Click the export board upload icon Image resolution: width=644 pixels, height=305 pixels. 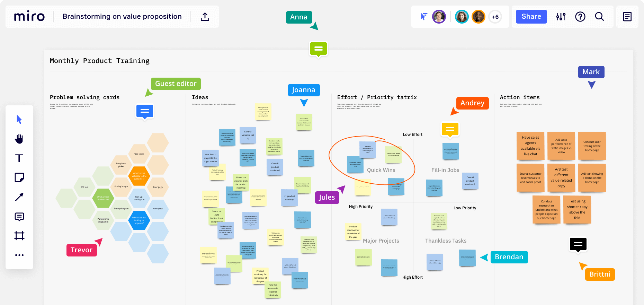(x=205, y=17)
